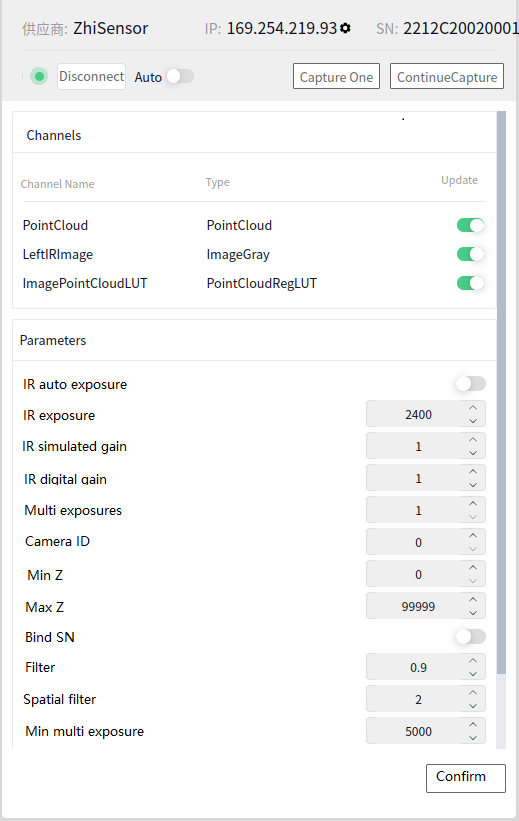Viewport: 519px width, 821px height.
Task: Increase Camera ID with up arrow
Action: (473, 536)
